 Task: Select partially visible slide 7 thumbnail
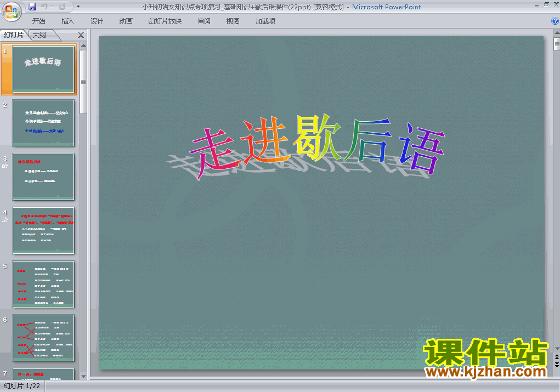pyautogui.click(x=43, y=374)
